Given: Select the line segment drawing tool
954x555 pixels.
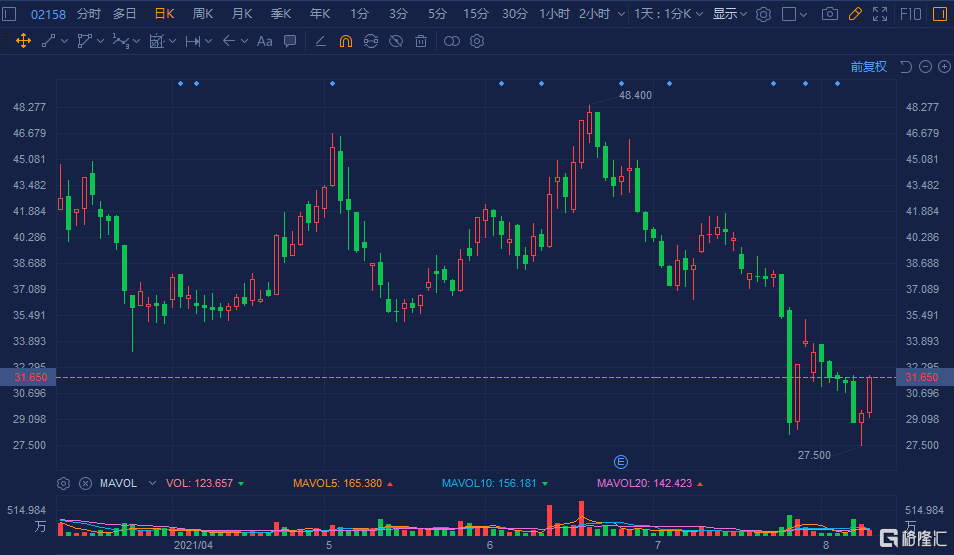Looking at the screenshot, I should coord(48,41).
